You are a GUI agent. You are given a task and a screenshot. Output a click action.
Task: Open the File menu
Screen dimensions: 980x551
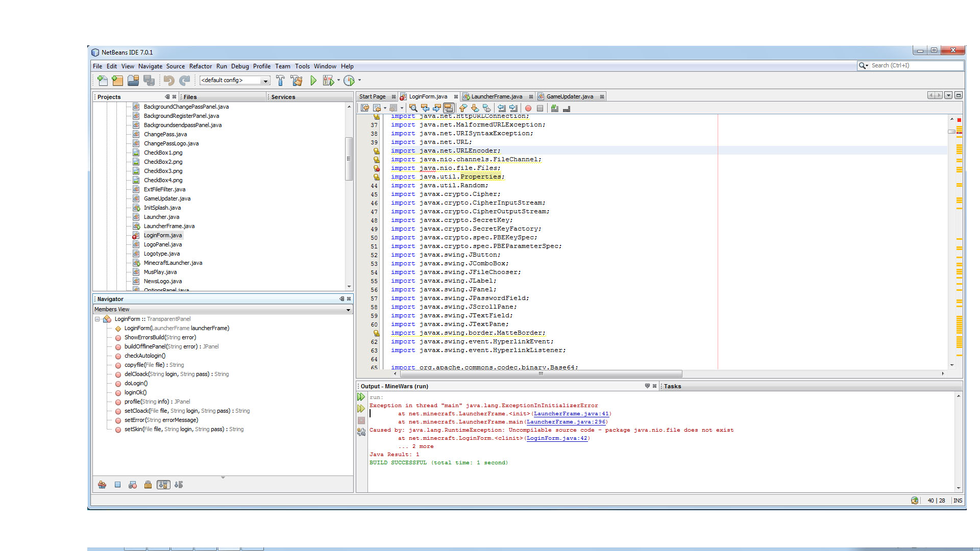pos(97,66)
